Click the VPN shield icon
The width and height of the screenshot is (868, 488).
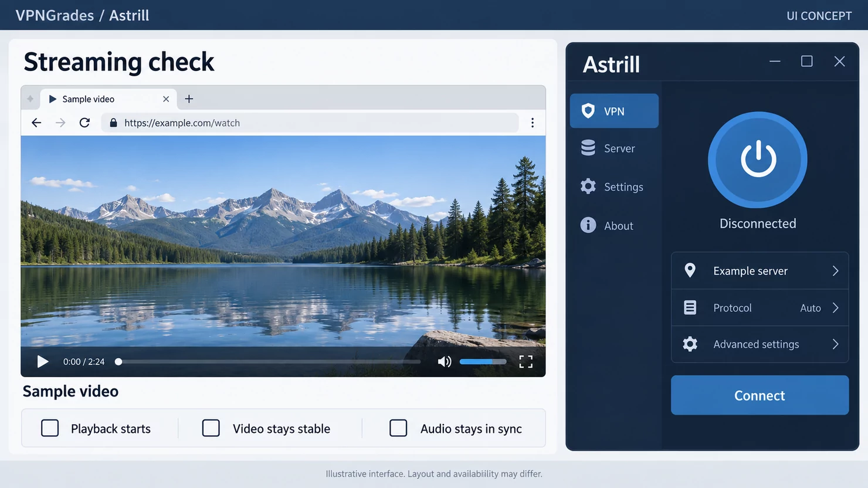click(x=588, y=111)
